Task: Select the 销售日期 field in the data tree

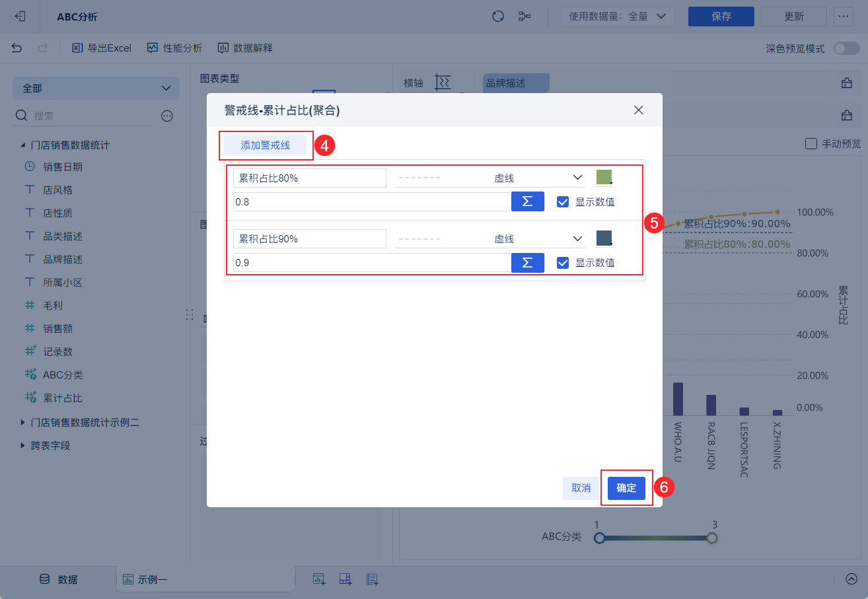Action: pyautogui.click(x=63, y=167)
